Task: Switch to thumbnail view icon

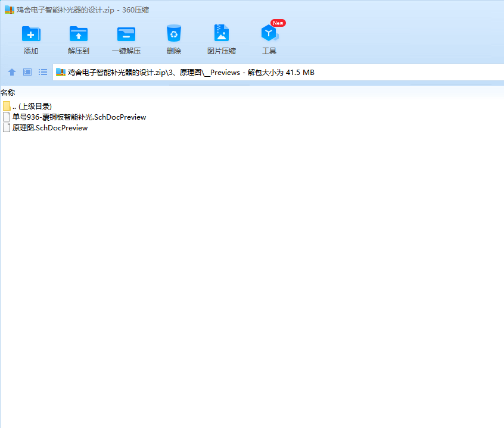Action: coord(27,72)
